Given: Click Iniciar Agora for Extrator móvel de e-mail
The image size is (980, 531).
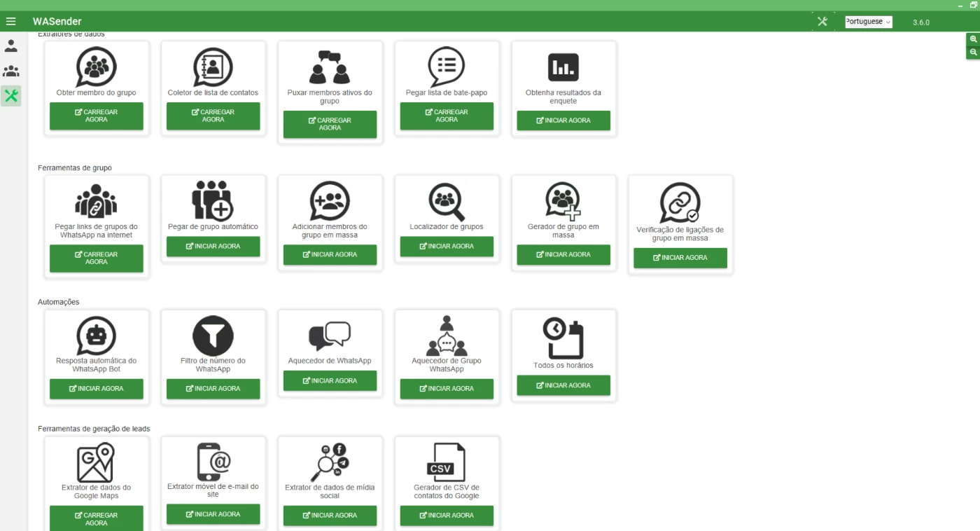Looking at the screenshot, I should pyautogui.click(x=213, y=514).
